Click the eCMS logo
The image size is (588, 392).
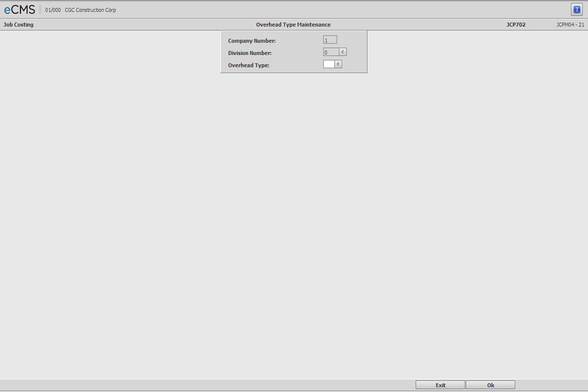tap(19, 10)
